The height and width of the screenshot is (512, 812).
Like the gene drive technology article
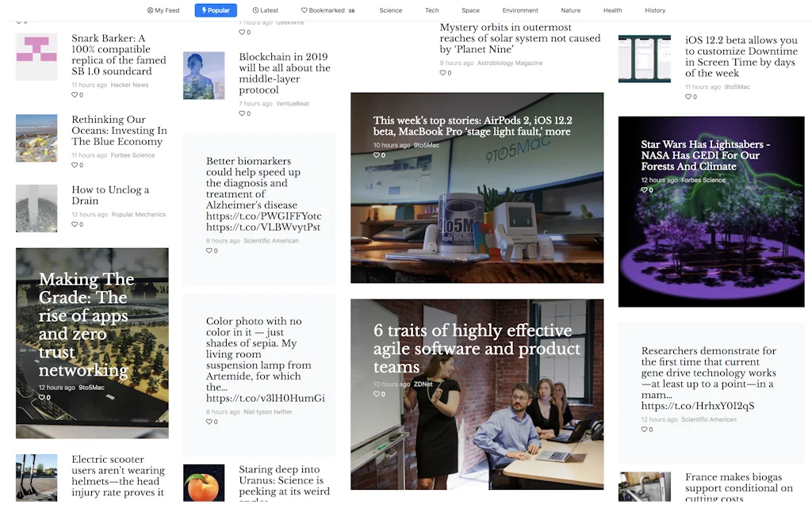[647, 429]
